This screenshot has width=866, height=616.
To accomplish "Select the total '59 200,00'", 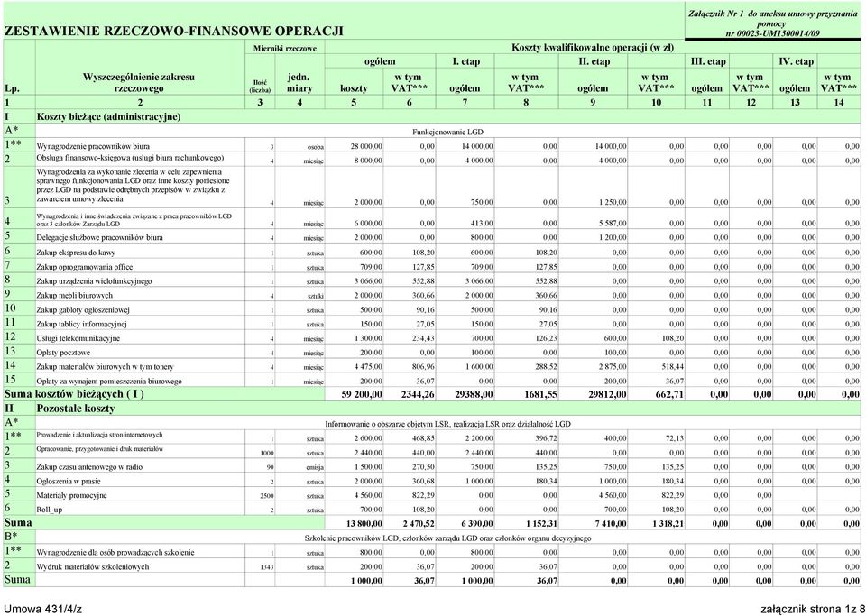I will click(x=361, y=395).
